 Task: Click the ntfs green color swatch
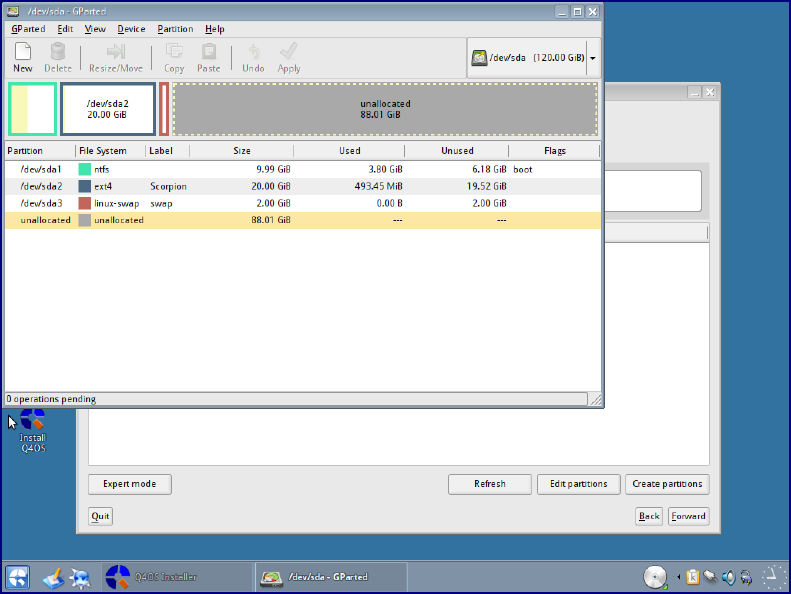coord(84,169)
